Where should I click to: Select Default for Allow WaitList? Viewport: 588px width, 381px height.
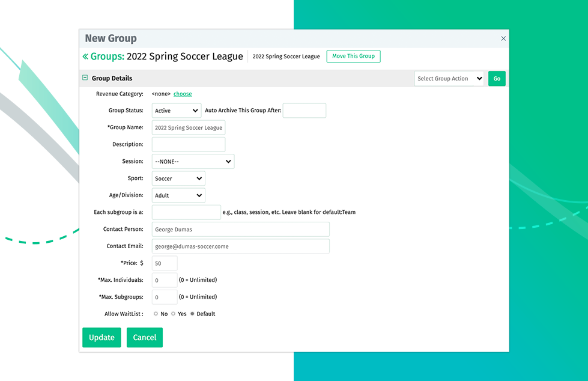(192, 314)
